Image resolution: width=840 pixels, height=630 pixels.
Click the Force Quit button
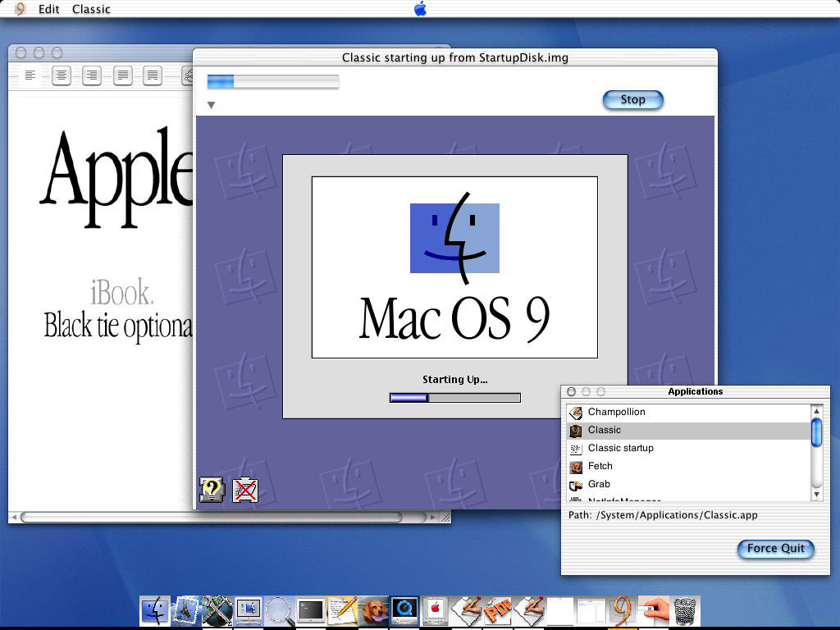[776, 549]
